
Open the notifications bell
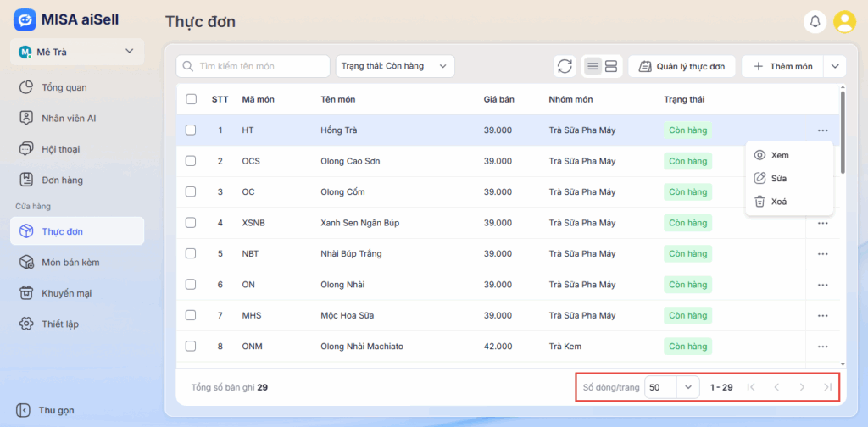(815, 22)
